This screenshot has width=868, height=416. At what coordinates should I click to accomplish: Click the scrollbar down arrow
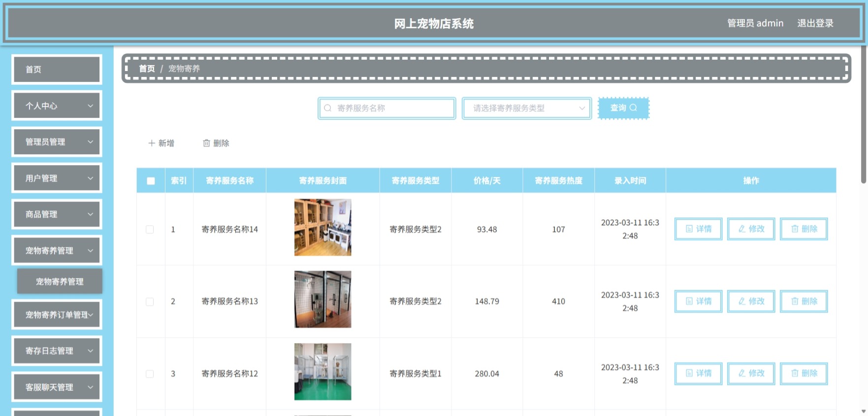pyautogui.click(x=863, y=411)
